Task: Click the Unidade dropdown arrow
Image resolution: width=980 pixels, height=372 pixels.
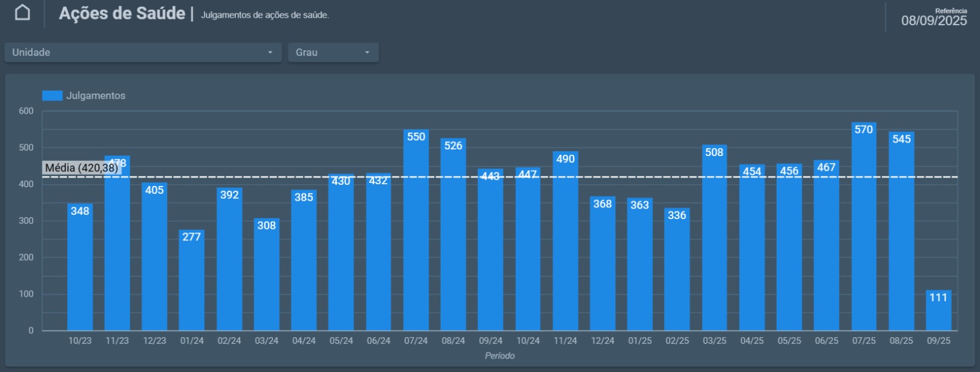Action: point(270,53)
